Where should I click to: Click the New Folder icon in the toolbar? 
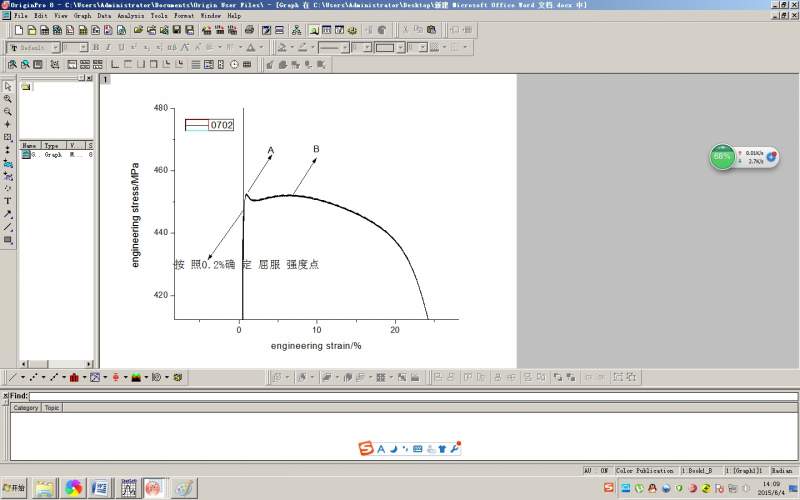click(32, 30)
